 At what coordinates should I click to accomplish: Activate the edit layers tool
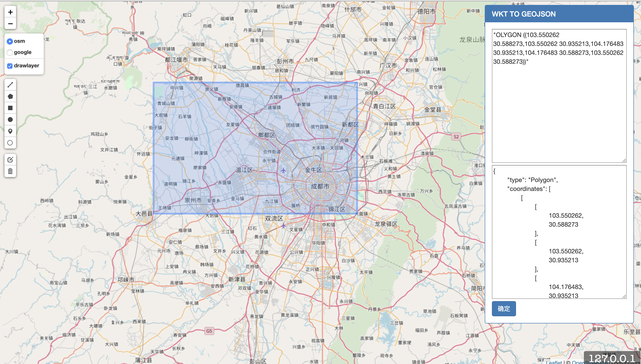10,160
